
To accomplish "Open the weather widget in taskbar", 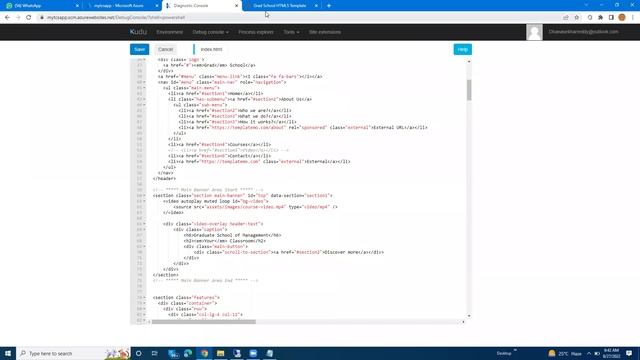I will coord(565,353).
